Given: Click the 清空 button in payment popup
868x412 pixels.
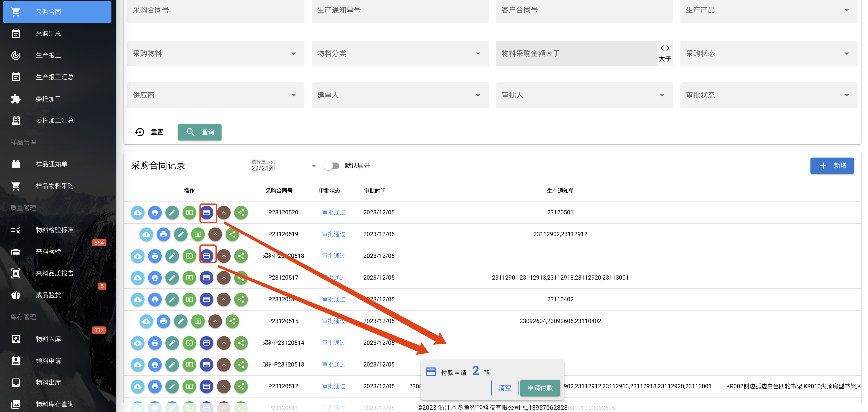Looking at the screenshot, I should pos(504,388).
